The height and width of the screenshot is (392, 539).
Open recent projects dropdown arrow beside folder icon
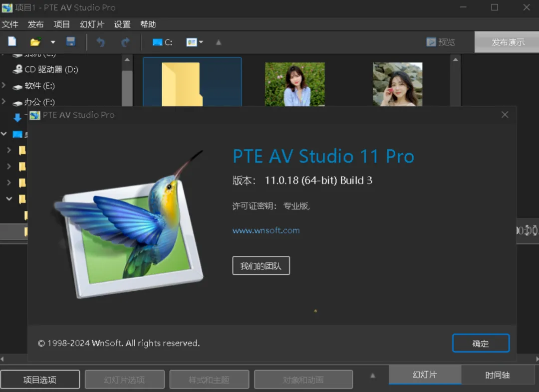click(x=53, y=42)
